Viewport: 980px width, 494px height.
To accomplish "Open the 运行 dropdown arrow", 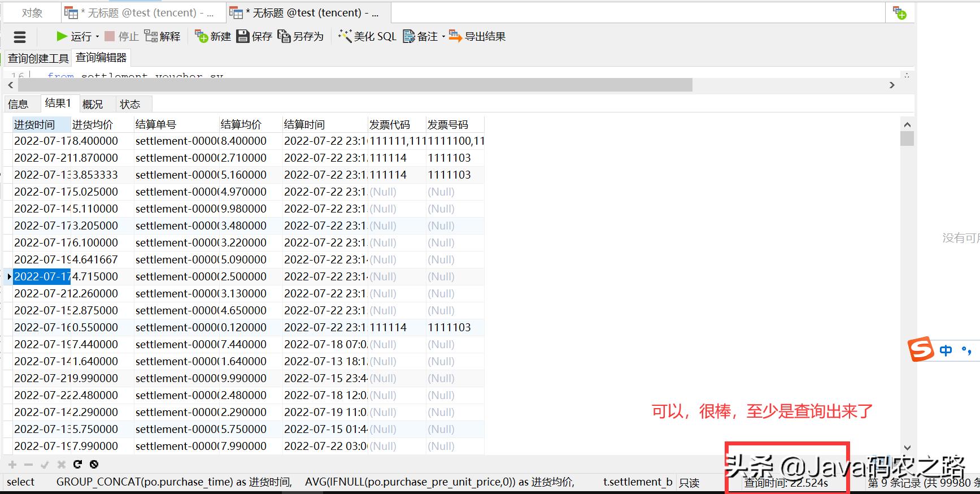I will [97, 37].
